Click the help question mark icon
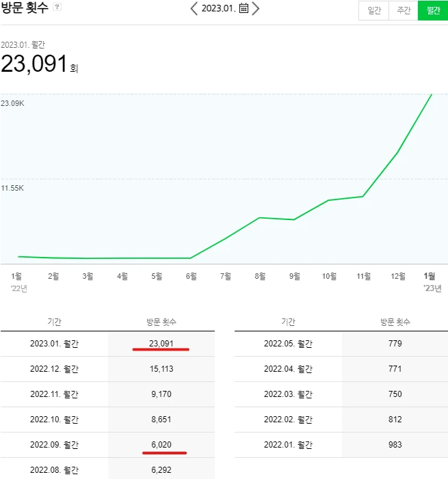Viewport: 448px width, 479px height. [x=57, y=7]
